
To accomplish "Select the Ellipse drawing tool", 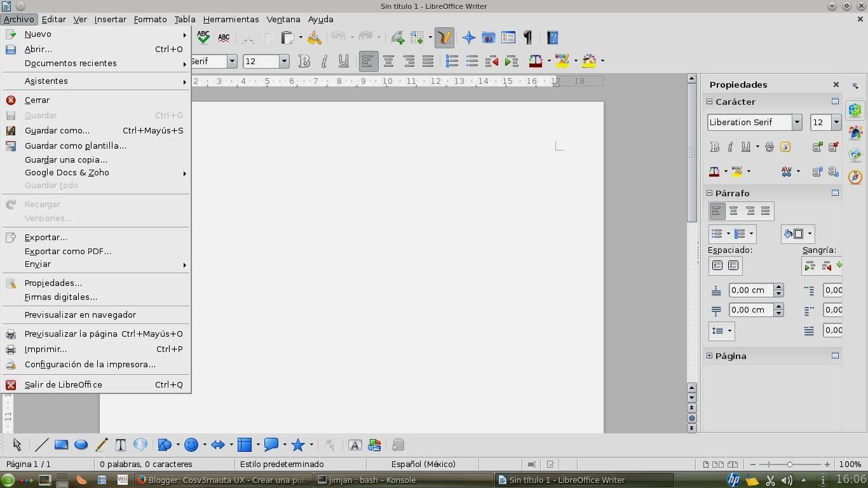I will [x=81, y=445].
